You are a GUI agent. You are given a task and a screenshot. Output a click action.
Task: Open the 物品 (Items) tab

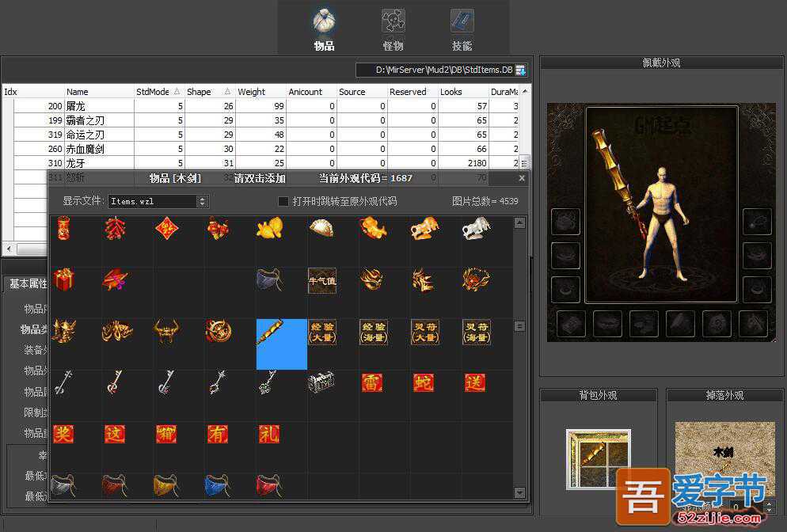[x=324, y=28]
